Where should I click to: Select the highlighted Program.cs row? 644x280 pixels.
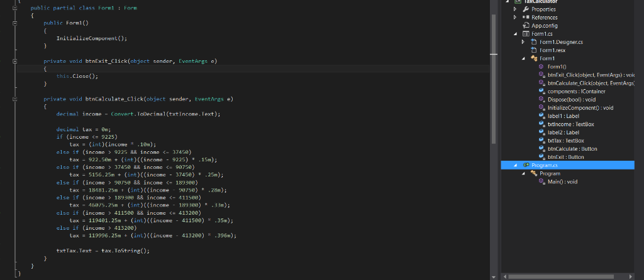(568, 165)
